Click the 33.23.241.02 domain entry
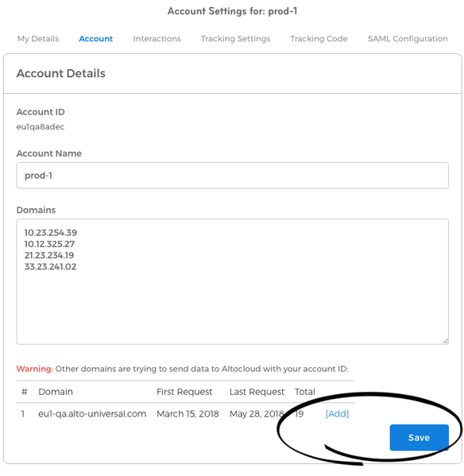Image resolution: width=464 pixels, height=476 pixels. click(x=50, y=267)
